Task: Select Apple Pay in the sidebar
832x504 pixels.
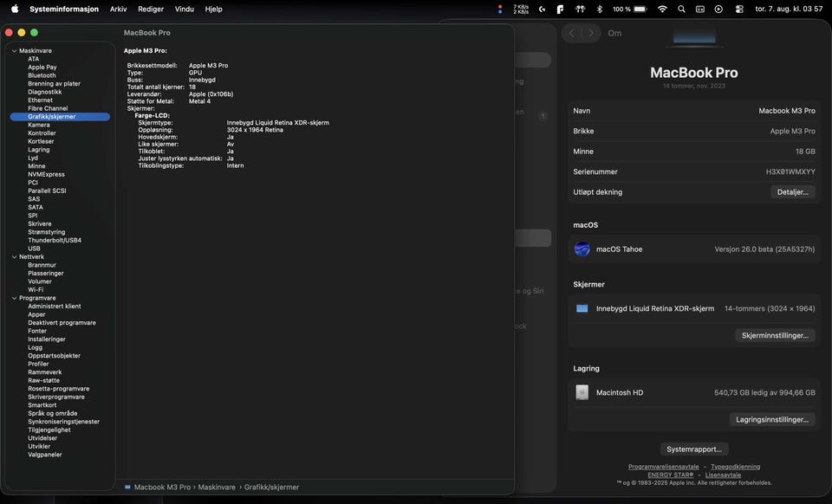Action: 42,68
